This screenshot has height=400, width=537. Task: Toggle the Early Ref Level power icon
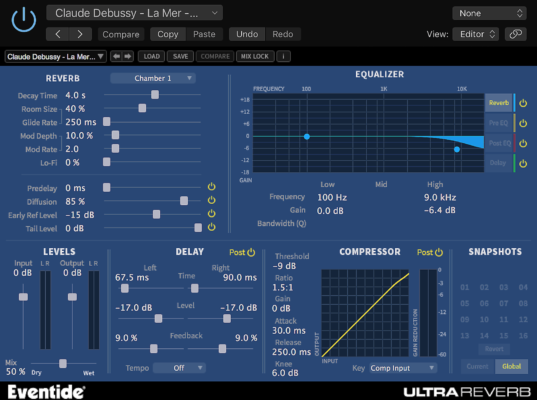(212, 213)
